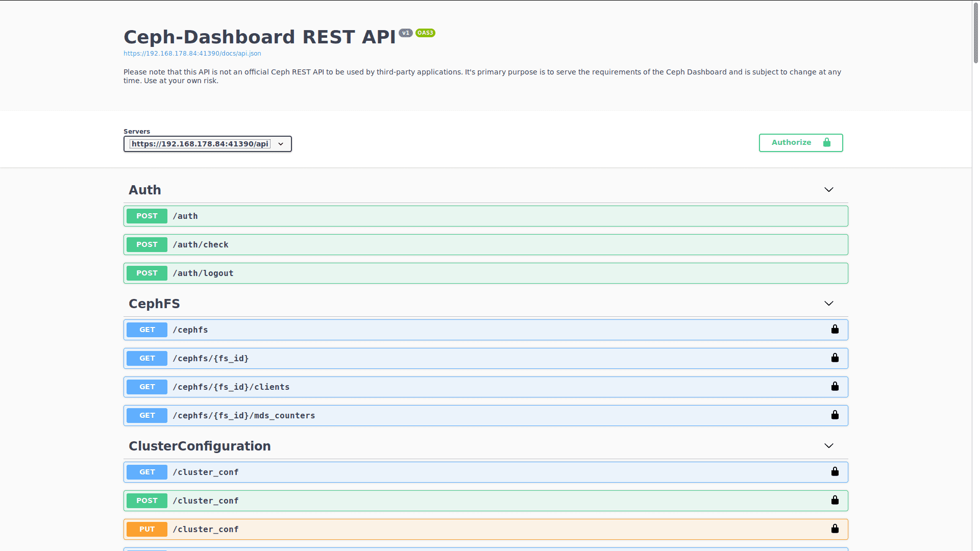Click lock icon on mds_counters endpoint row

point(835,415)
